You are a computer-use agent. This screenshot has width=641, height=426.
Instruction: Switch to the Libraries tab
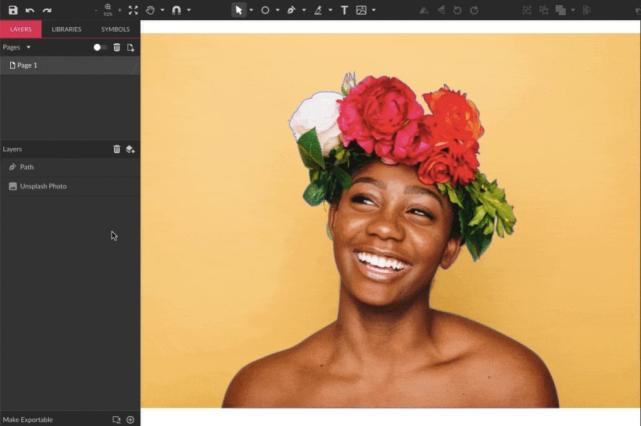67,29
